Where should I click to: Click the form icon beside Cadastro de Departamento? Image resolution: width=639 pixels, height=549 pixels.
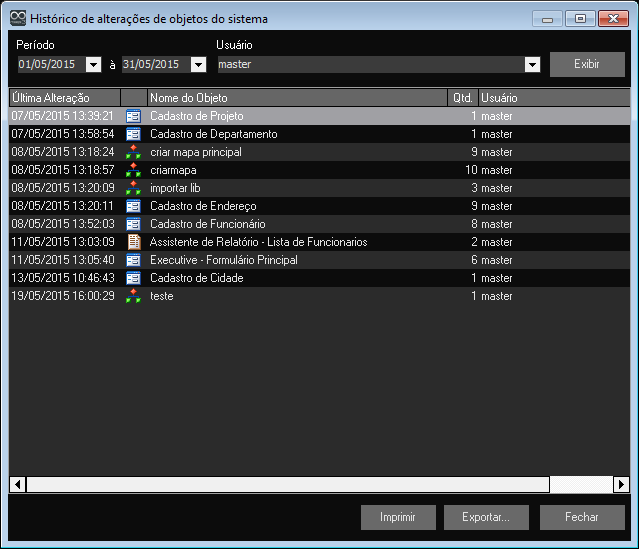click(133, 134)
